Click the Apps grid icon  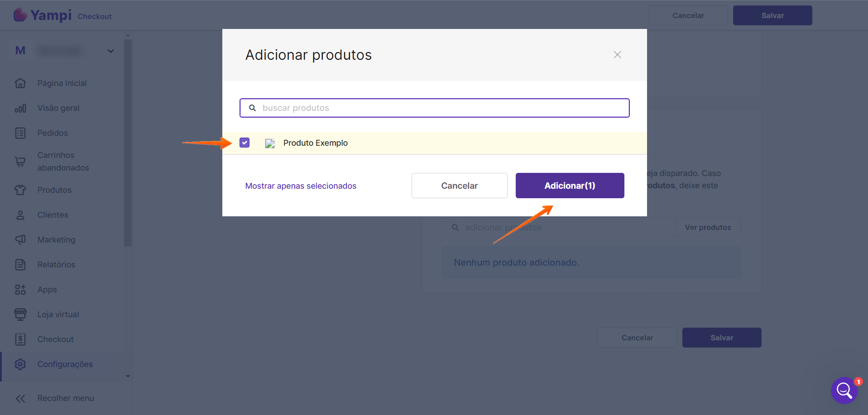coord(20,290)
